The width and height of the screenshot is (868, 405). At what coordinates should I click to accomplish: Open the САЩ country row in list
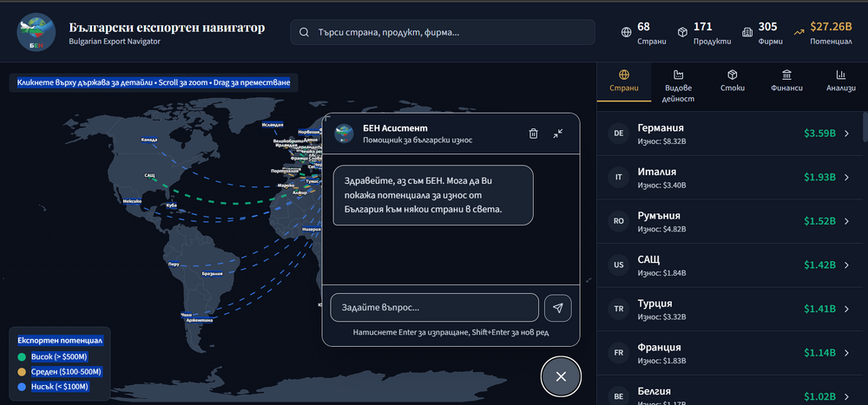[729, 265]
